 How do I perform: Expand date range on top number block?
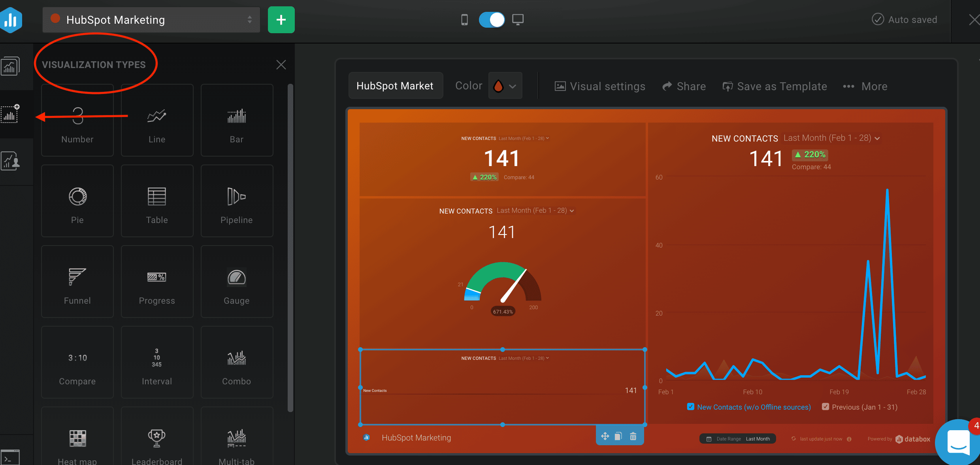click(524, 138)
